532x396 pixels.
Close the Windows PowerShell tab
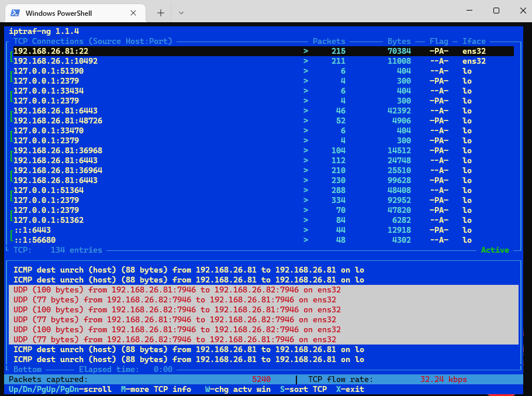(x=133, y=13)
